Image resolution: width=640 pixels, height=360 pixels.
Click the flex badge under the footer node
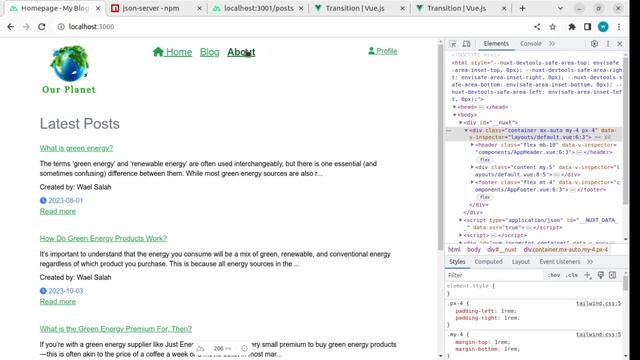point(485,197)
